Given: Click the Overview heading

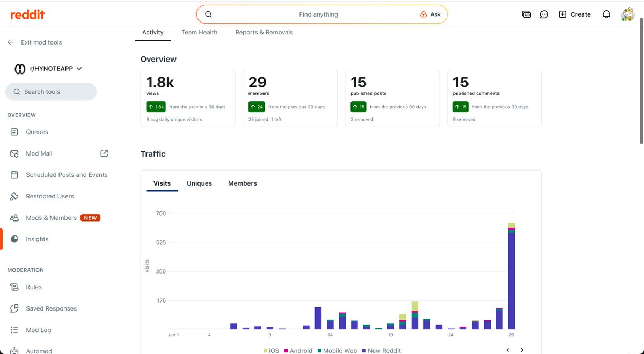Looking at the screenshot, I should point(159,60).
